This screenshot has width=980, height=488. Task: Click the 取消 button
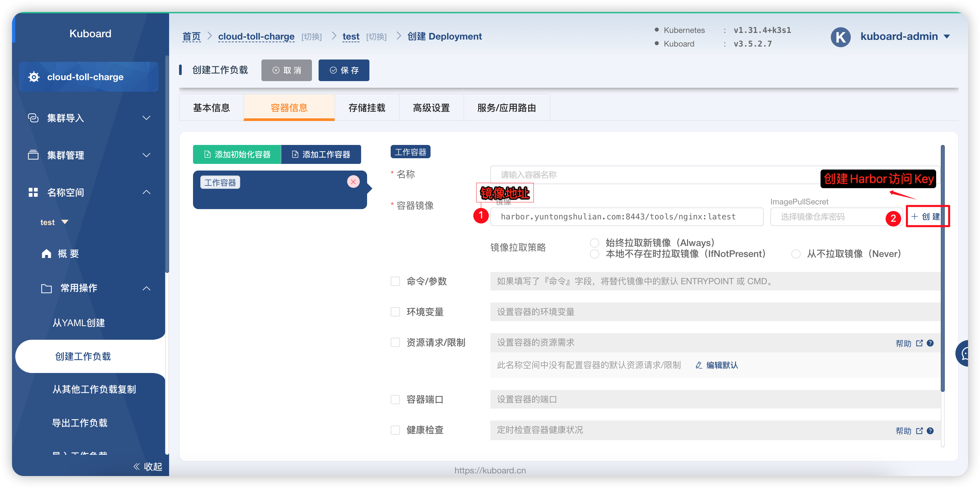[x=286, y=70]
